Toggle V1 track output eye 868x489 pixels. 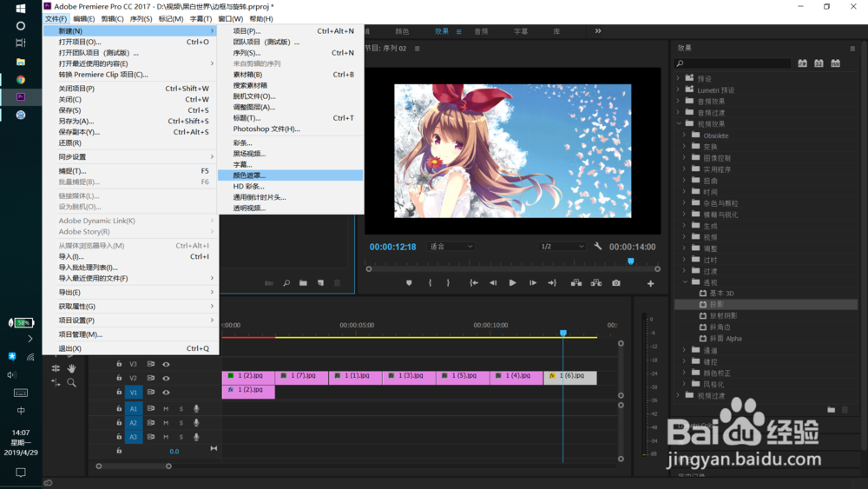[166, 392]
